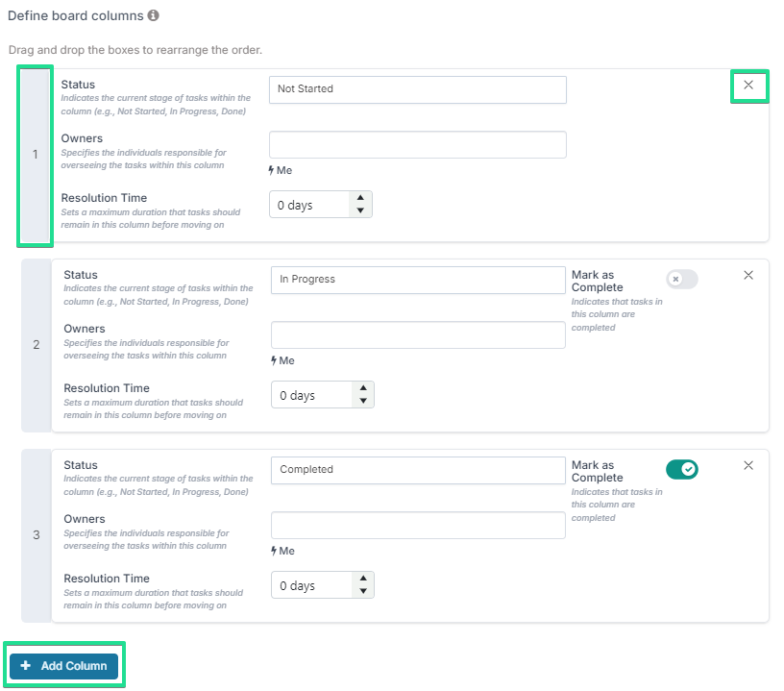Decrease resolution time for In Progress column
The width and height of the screenshot is (784, 691).
[x=363, y=401]
